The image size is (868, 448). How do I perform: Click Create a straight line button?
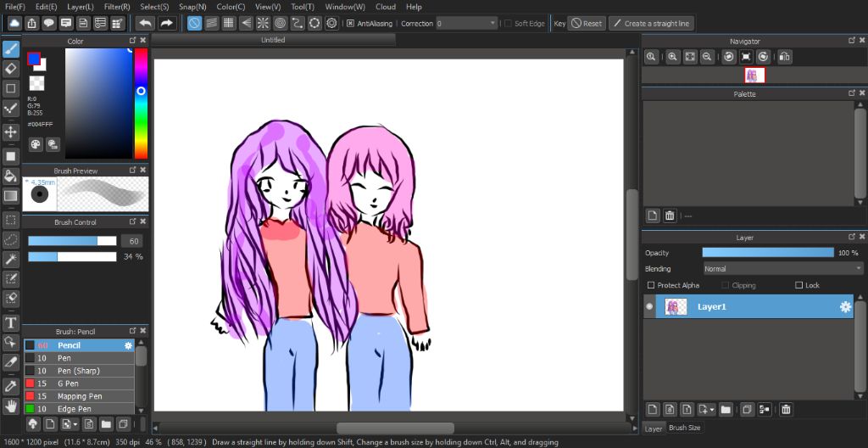click(x=651, y=23)
